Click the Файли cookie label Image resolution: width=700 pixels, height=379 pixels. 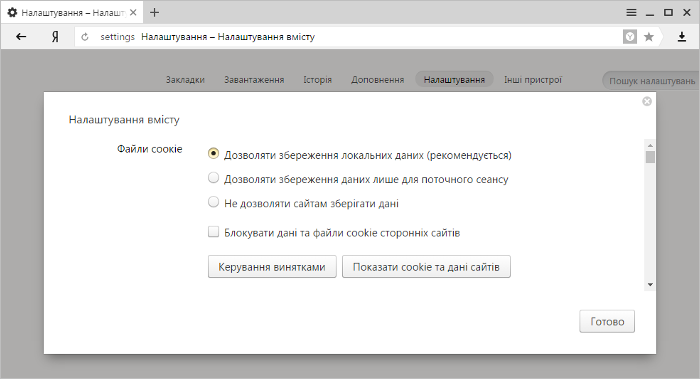coord(150,149)
